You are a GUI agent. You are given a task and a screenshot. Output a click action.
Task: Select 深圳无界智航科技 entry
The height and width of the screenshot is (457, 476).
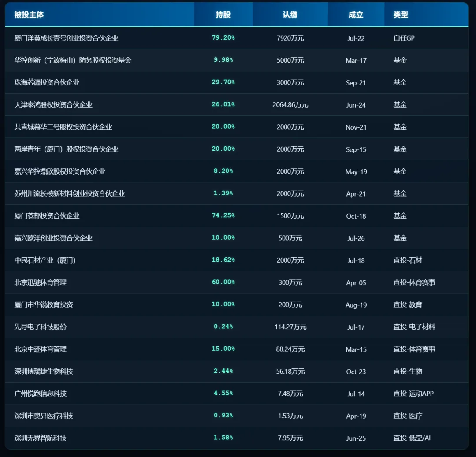41,438
